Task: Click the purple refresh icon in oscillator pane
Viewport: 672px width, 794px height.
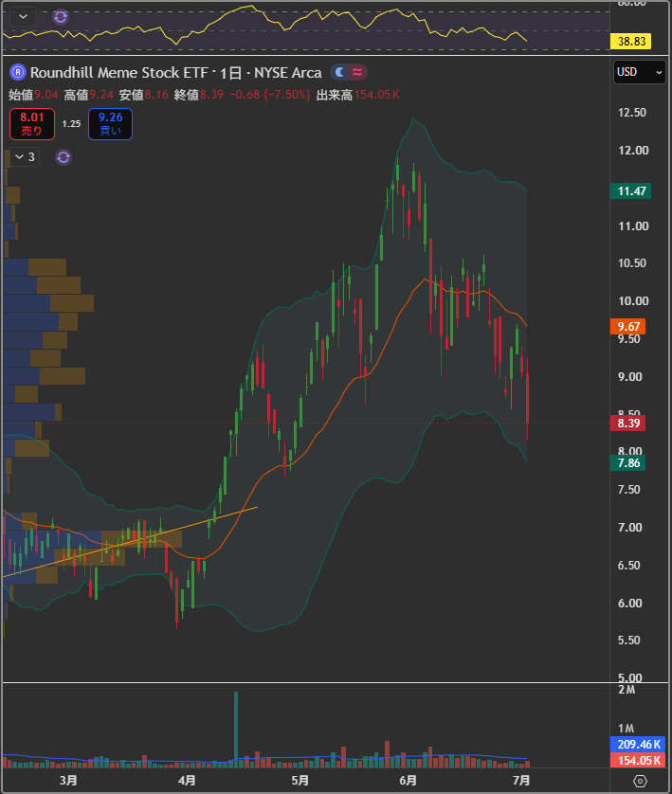Action: coord(61,17)
